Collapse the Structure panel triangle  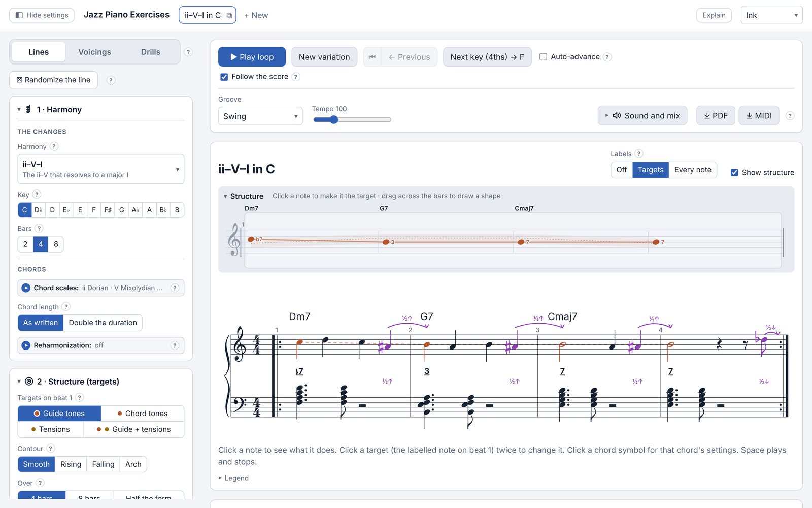[x=225, y=196]
